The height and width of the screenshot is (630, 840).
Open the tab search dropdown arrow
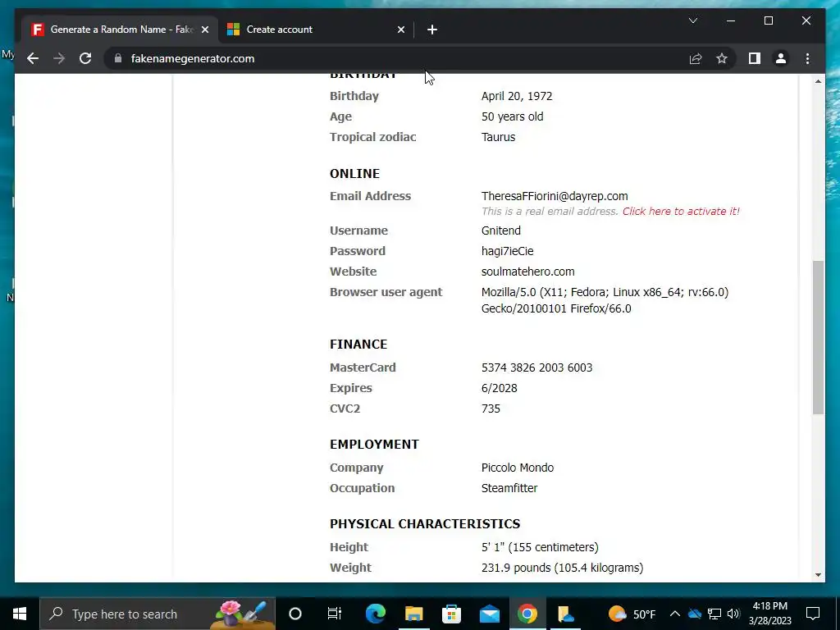point(692,21)
